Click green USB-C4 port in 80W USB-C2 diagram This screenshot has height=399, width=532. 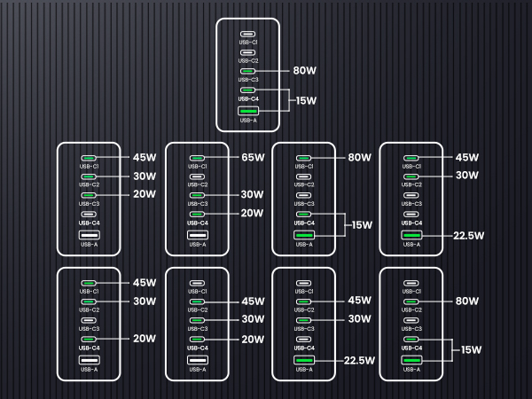pos(411,339)
